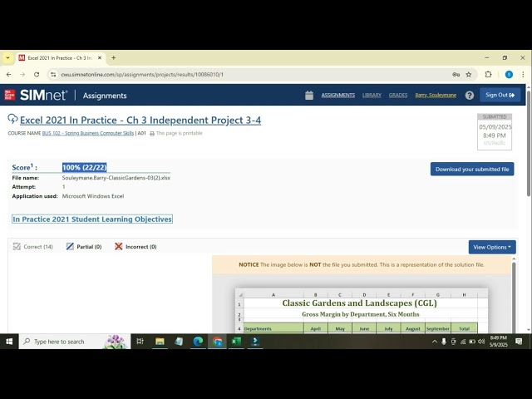Open the help question mark icon
The width and height of the screenshot is (532, 399).
click(470, 96)
